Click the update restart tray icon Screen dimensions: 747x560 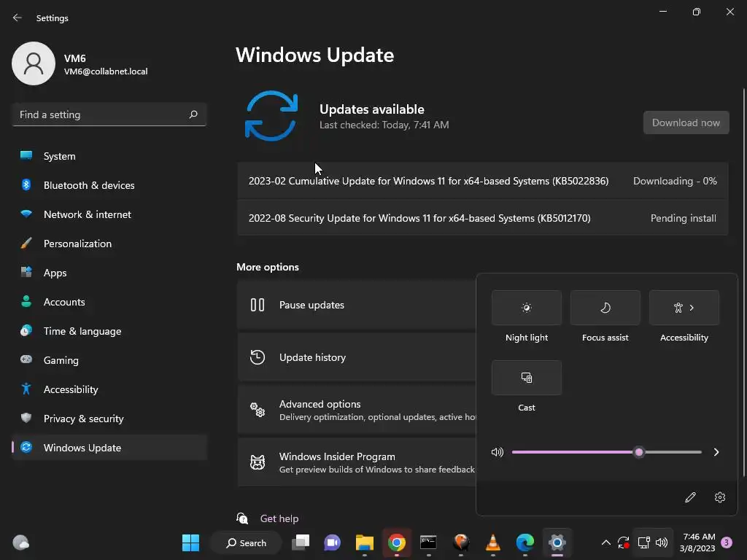[624, 542]
